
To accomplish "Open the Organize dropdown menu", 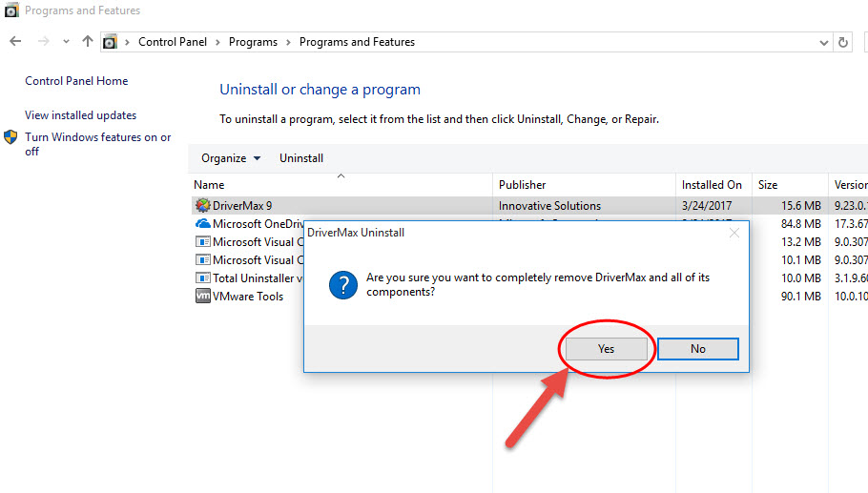I will pyautogui.click(x=231, y=158).
